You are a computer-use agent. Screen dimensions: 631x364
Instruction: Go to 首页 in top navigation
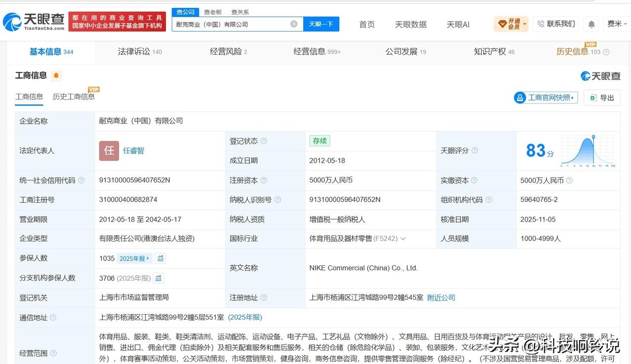367,24
